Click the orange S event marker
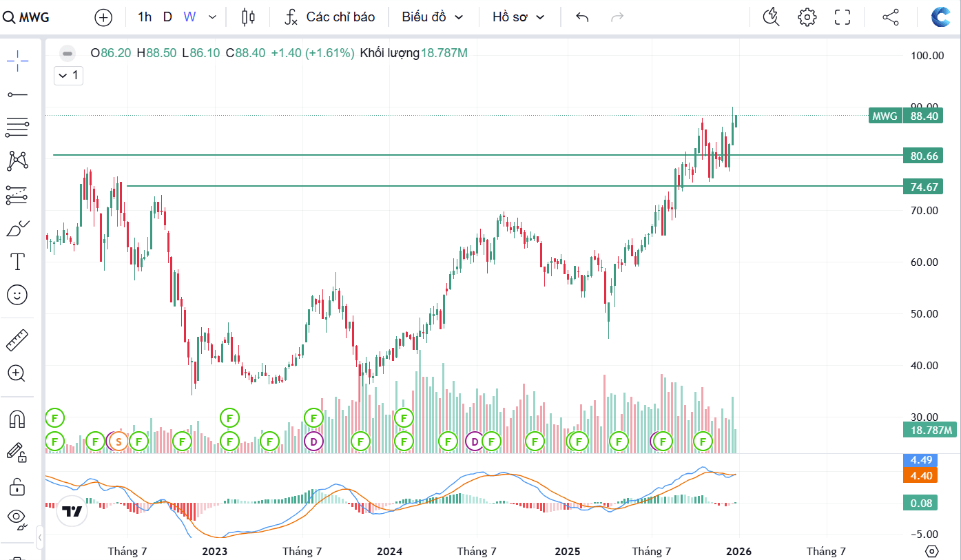This screenshot has height=560, width=961. (x=118, y=441)
